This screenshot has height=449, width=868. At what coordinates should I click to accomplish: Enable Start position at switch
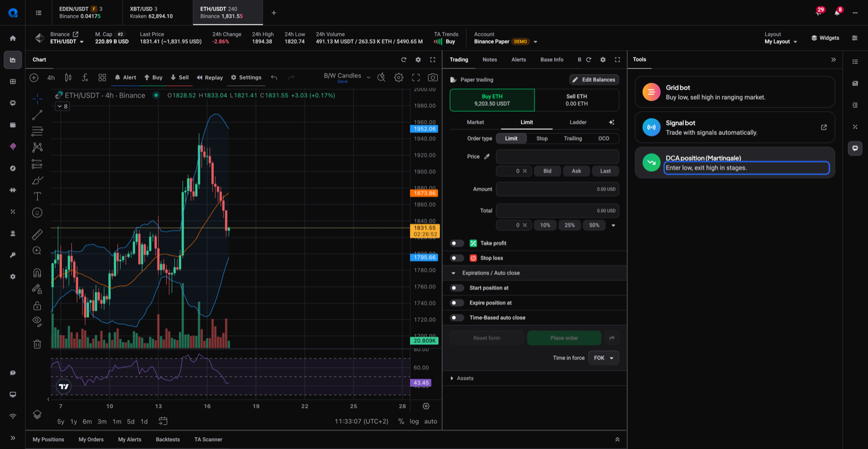point(457,288)
